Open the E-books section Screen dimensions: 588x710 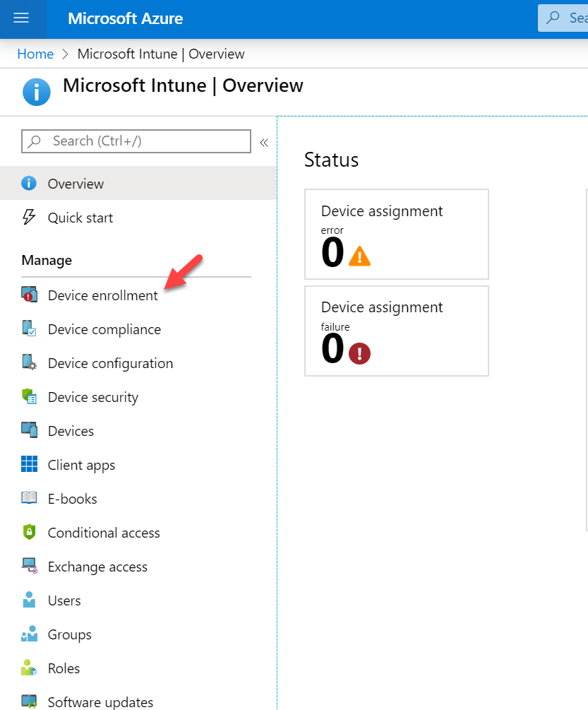pyautogui.click(x=30, y=499)
